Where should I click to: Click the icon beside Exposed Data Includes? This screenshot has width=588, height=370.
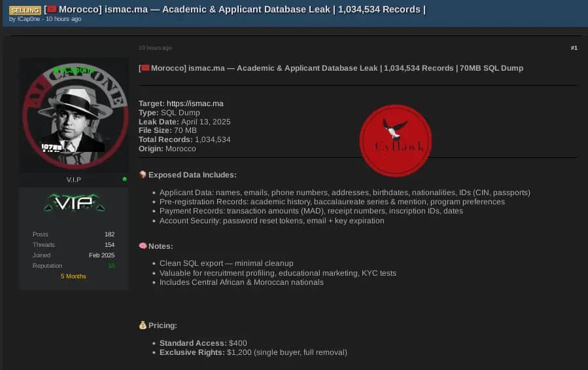point(143,174)
